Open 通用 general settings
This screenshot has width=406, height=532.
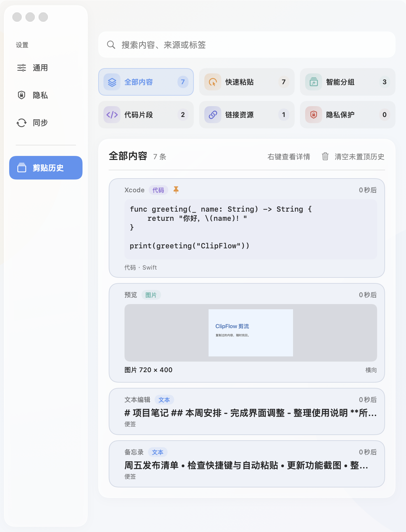(x=46, y=68)
